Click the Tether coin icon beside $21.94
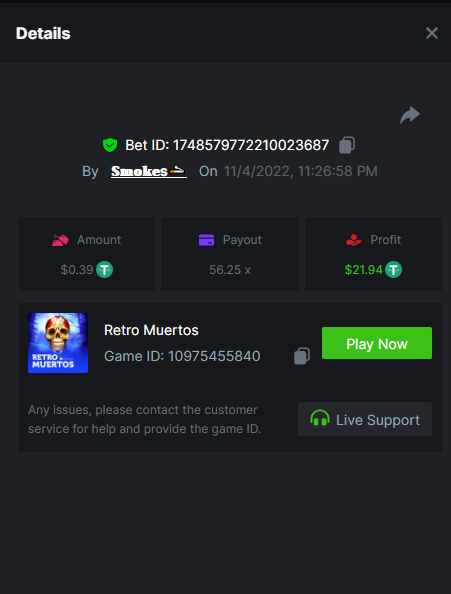This screenshot has width=451, height=594. [x=393, y=270]
